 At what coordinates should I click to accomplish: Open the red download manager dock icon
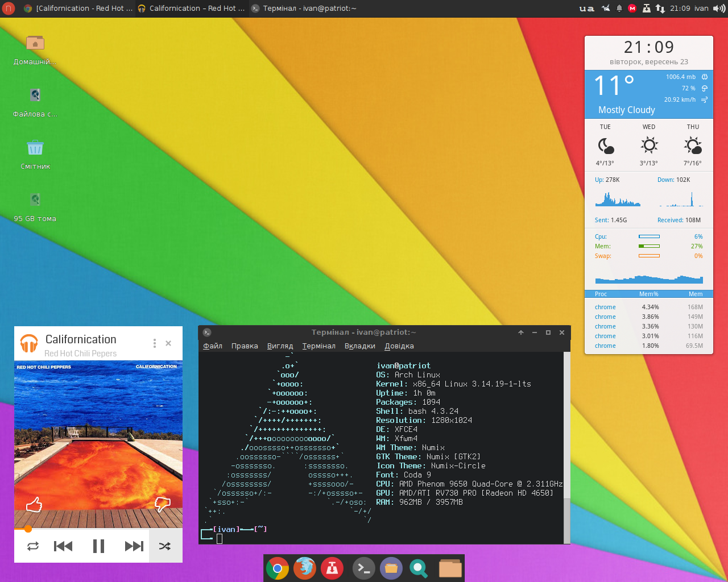pos(332,568)
